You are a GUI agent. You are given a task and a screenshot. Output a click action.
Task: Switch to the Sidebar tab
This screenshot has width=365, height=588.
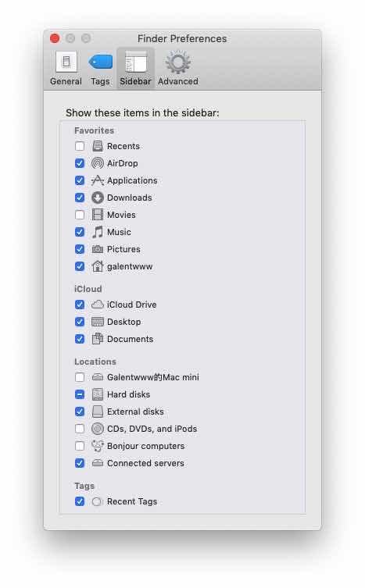point(135,69)
